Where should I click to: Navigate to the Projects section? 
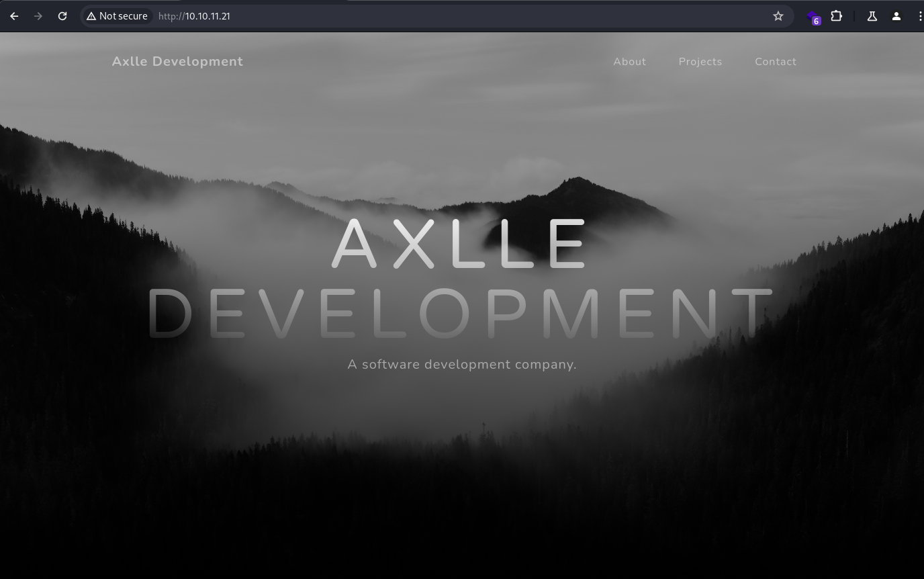700,62
